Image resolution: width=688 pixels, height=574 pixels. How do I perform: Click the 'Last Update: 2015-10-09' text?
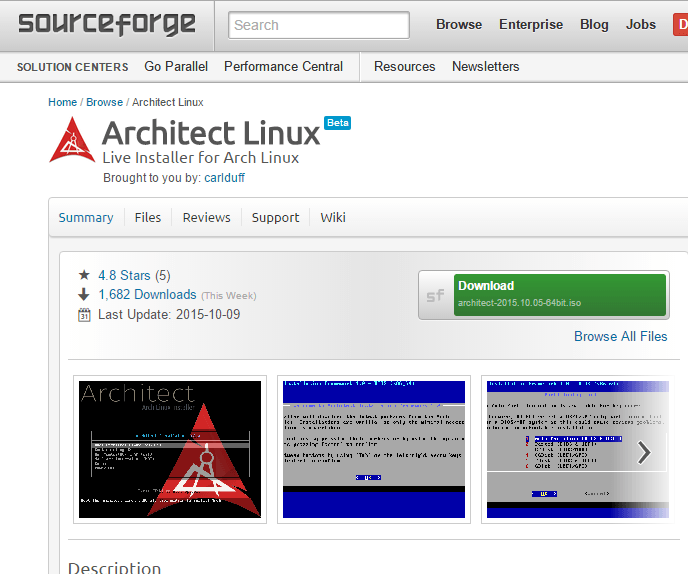click(169, 315)
